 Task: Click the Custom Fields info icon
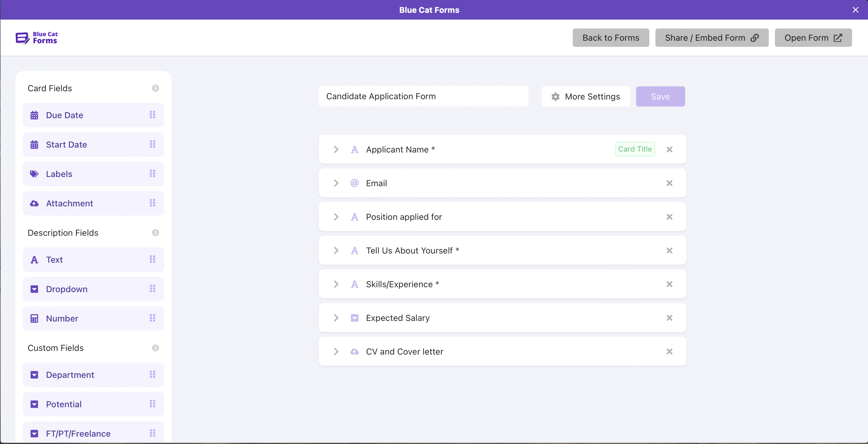pyautogui.click(x=155, y=348)
